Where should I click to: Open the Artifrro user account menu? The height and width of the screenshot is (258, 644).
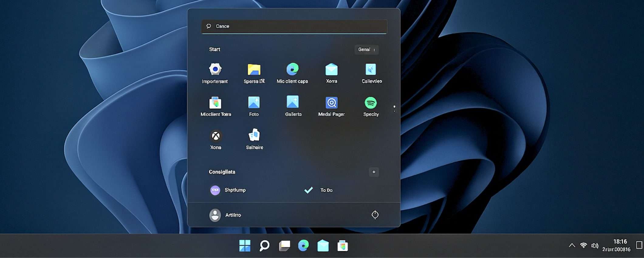coord(225,215)
